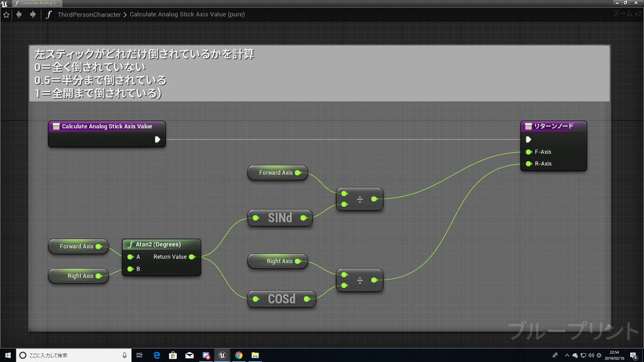
Task: Open Microsoft Store from taskbar
Action: click(x=173, y=356)
